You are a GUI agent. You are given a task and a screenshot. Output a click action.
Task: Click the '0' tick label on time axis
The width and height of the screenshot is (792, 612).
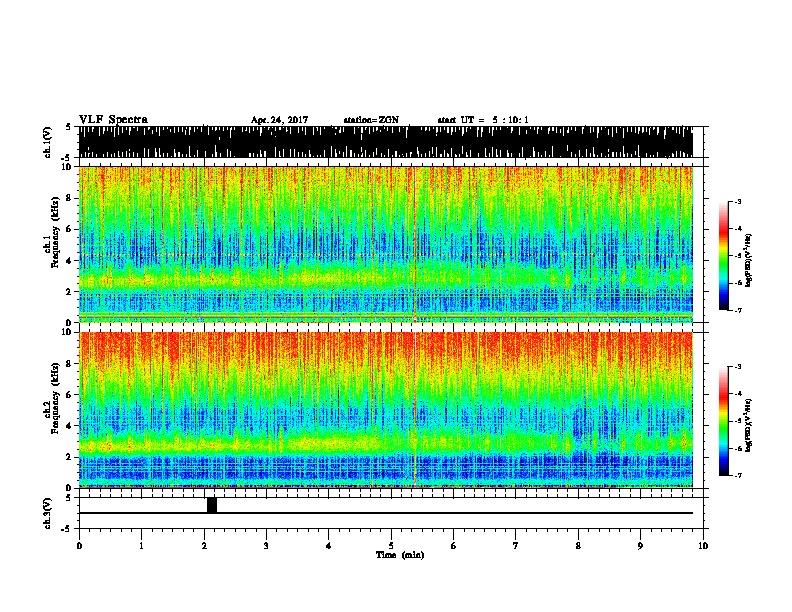point(79,546)
